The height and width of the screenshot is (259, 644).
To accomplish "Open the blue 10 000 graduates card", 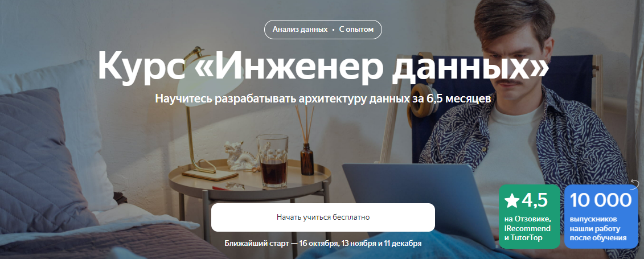I will [601, 216].
